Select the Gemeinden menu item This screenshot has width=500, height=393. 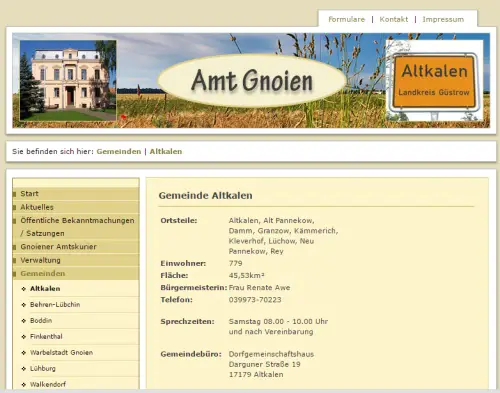point(76,273)
